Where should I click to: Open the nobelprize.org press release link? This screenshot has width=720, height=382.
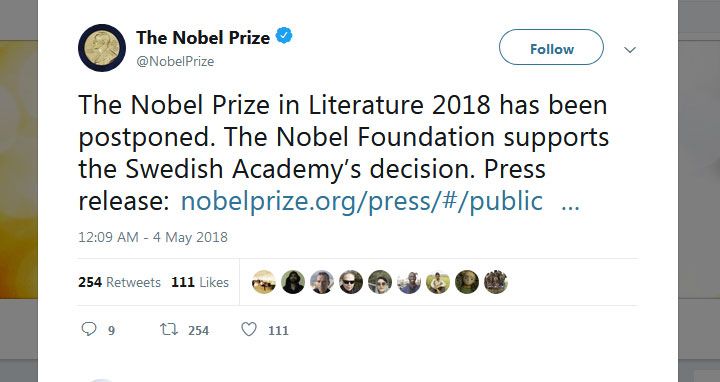(362, 202)
